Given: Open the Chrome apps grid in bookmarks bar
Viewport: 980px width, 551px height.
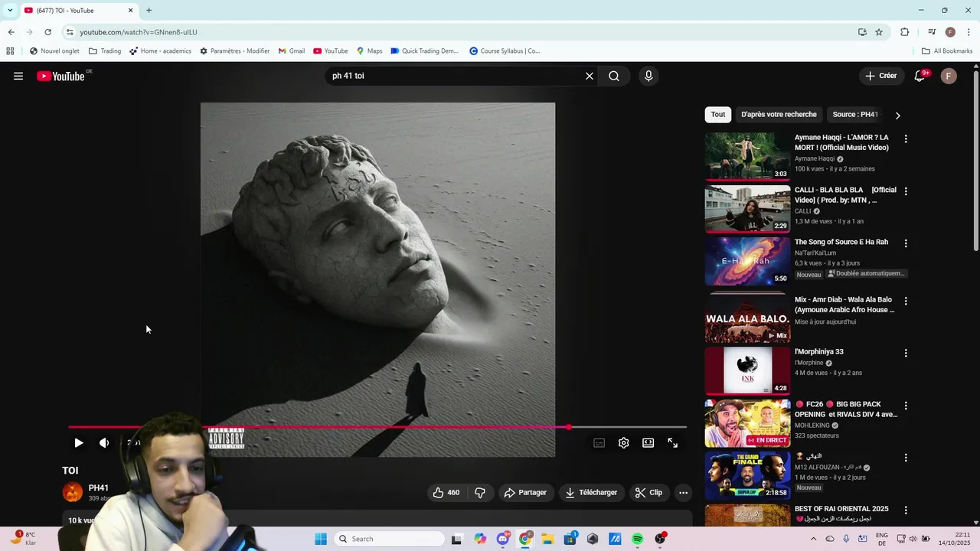Looking at the screenshot, I should (x=10, y=51).
